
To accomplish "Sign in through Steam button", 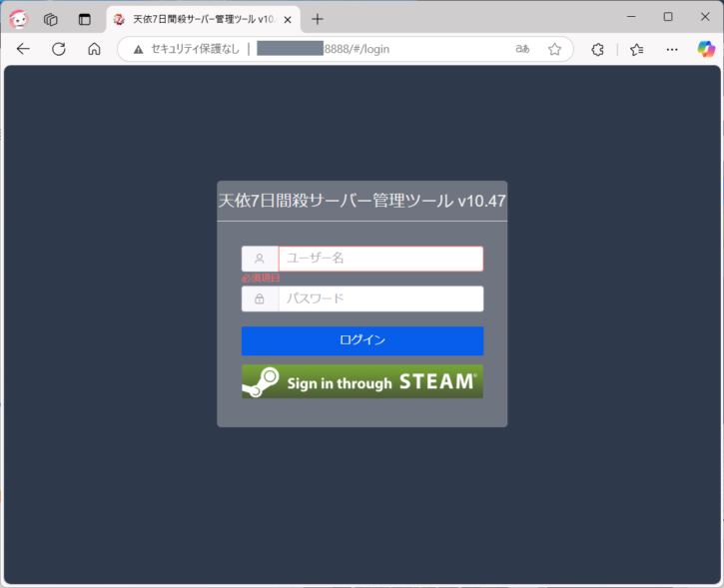I will click(362, 381).
